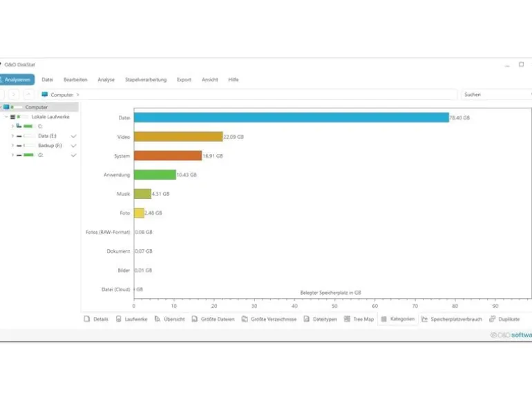Select drive G: in the tree
Viewport: 532px width, 399px height.
40,155
